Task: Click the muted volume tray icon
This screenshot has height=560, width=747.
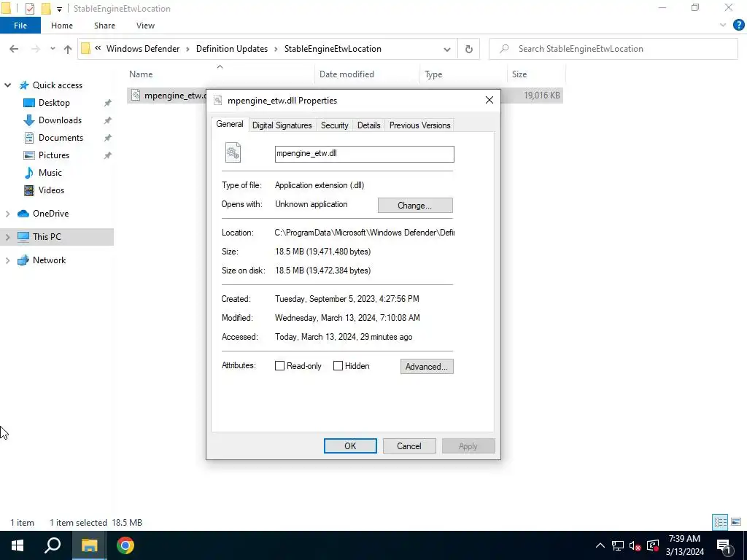Action: point(635,545)
